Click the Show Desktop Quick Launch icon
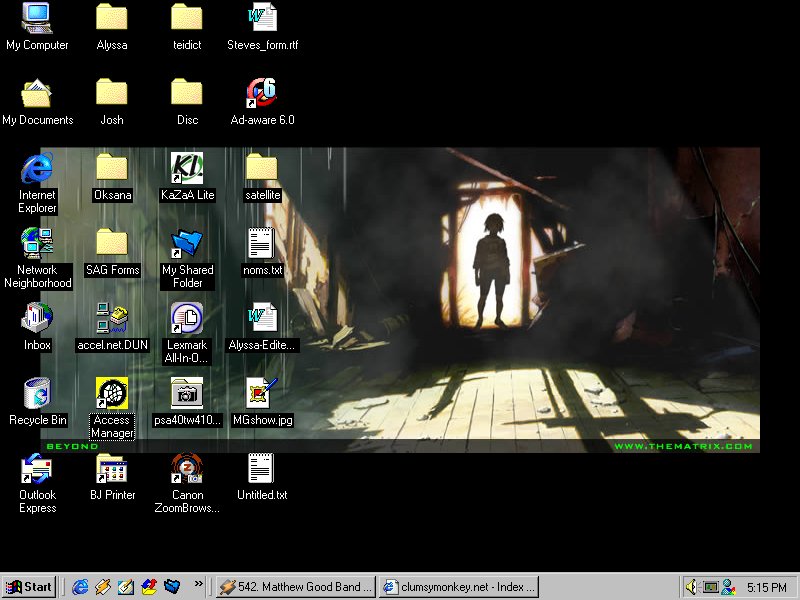The height and width of the screenshot is (600, 800). click(x=126, y=587)
